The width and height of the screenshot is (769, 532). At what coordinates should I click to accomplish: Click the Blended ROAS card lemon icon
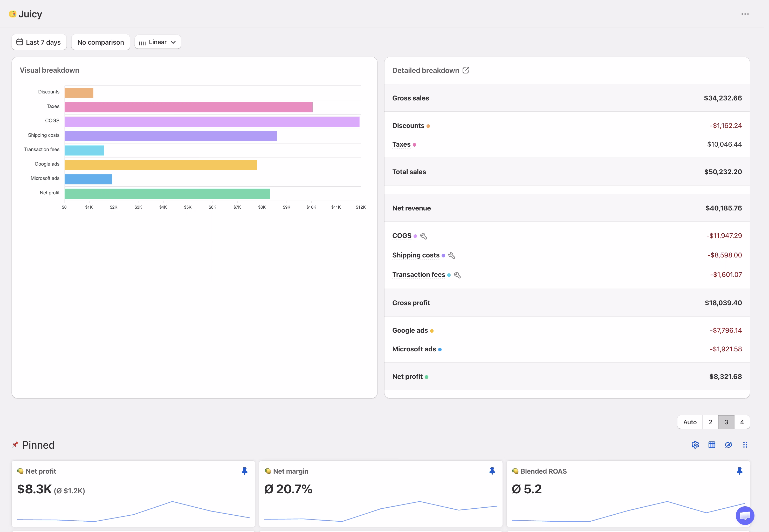pos(516,471)
